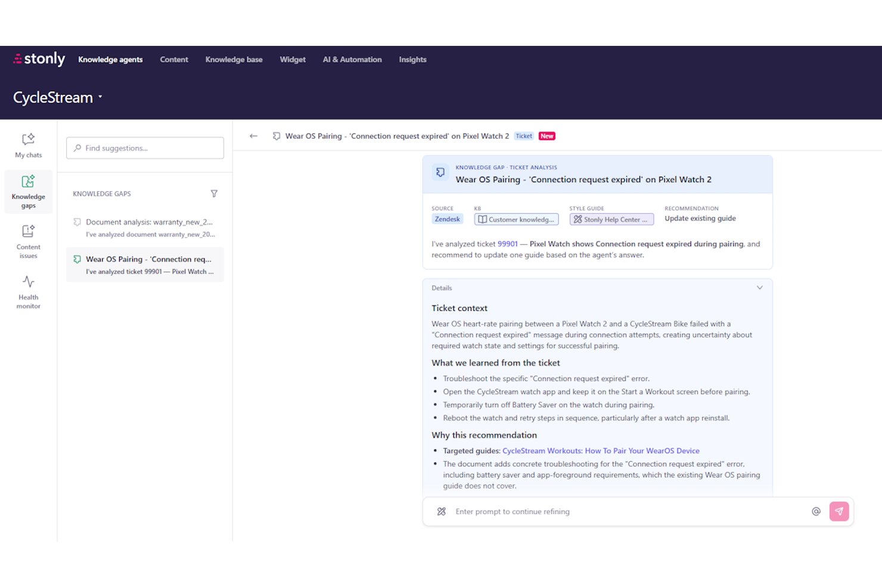Click the 'Update existing guide' recommendation text
The image size is (882, 588).
(700, 219)
